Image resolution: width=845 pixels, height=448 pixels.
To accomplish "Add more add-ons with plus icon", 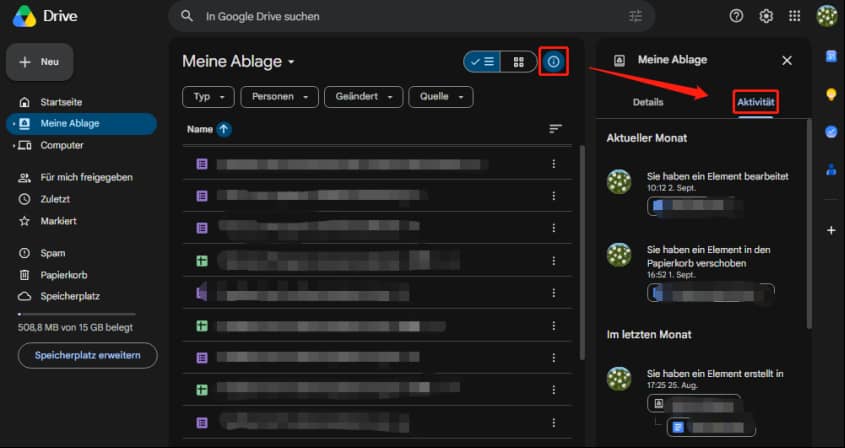I will (x=831, y=230).
